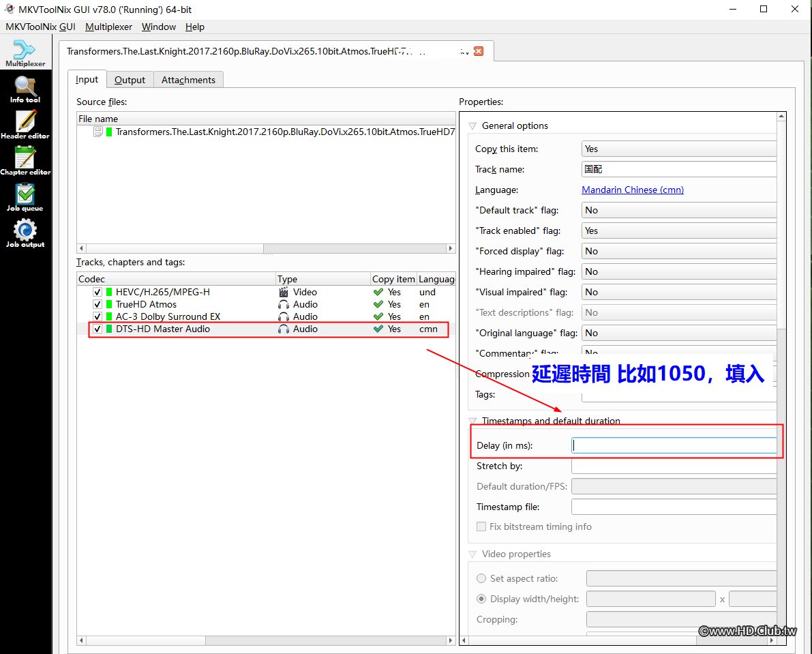Click the MKVToolNix app icon in title bar
Viewport: 812px width, 654px height.
click(x=10, y=9)
